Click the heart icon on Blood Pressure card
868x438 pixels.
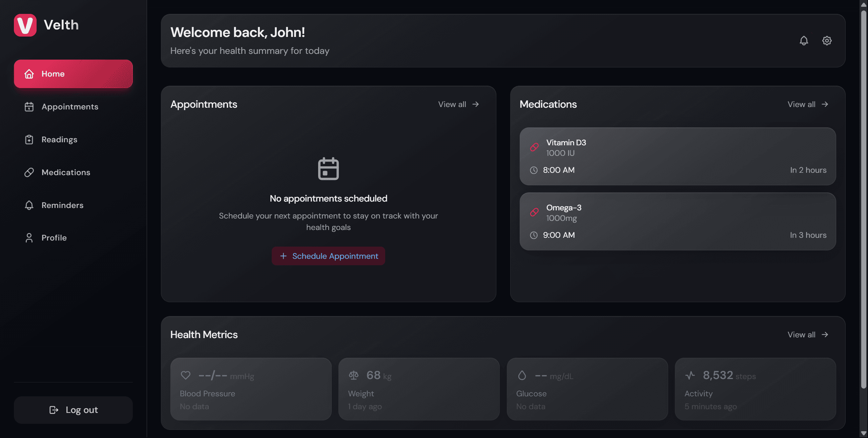pyautogui.click(x=185, y=375)
